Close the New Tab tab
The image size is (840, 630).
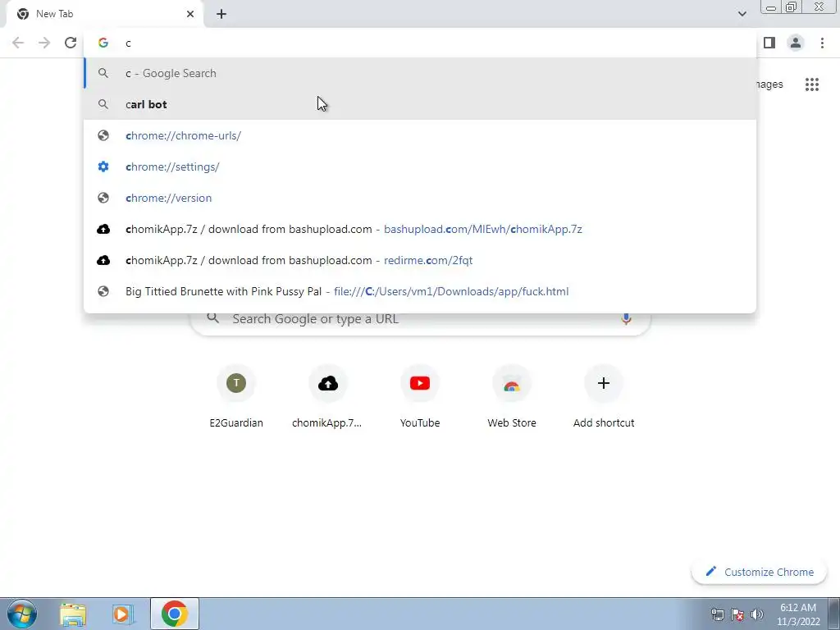tap(190, 14)
